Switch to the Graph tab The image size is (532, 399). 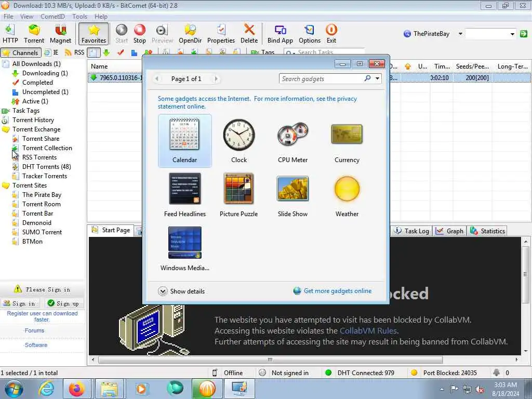(x=449, y=231)
